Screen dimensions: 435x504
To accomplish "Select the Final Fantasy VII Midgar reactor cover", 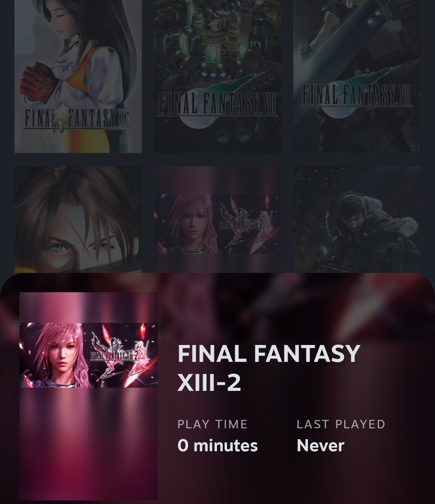I will (217, 76).
